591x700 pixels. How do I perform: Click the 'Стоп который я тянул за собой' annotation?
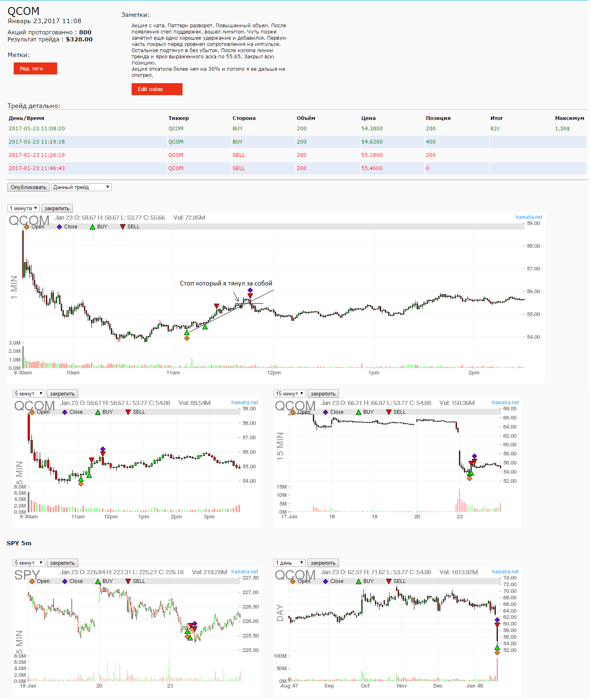pyautogui.click(x=226, y=283)
